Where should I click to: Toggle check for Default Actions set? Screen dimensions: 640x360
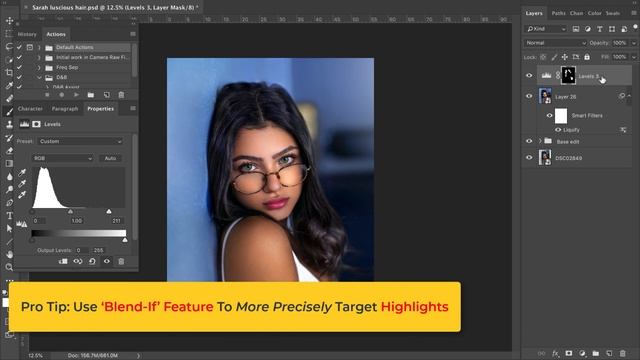point(19,47)
